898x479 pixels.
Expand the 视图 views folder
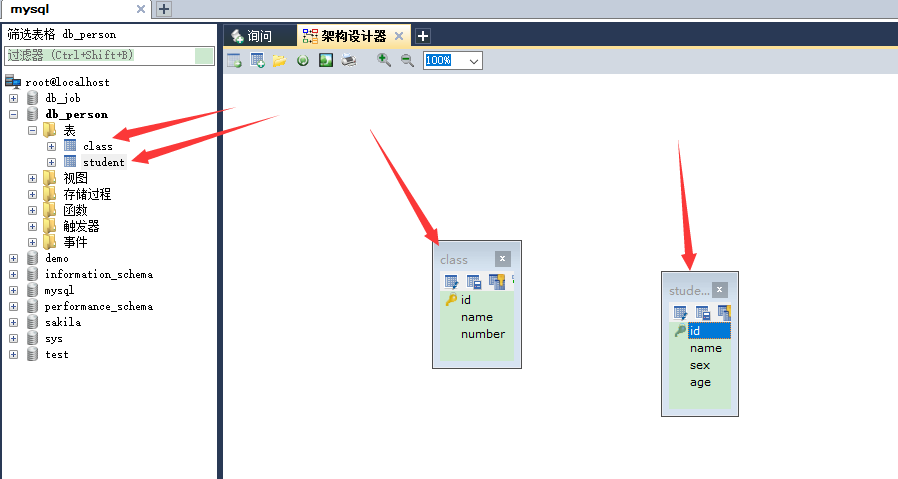[32, 178]
